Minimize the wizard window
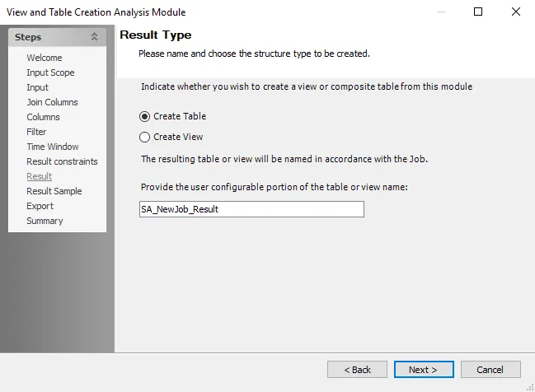 point(441,12)
